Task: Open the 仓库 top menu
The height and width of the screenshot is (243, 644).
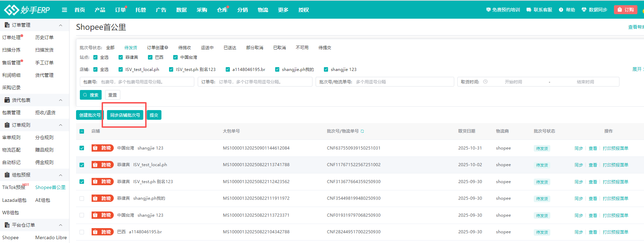Action: click(x=222, y=10)
